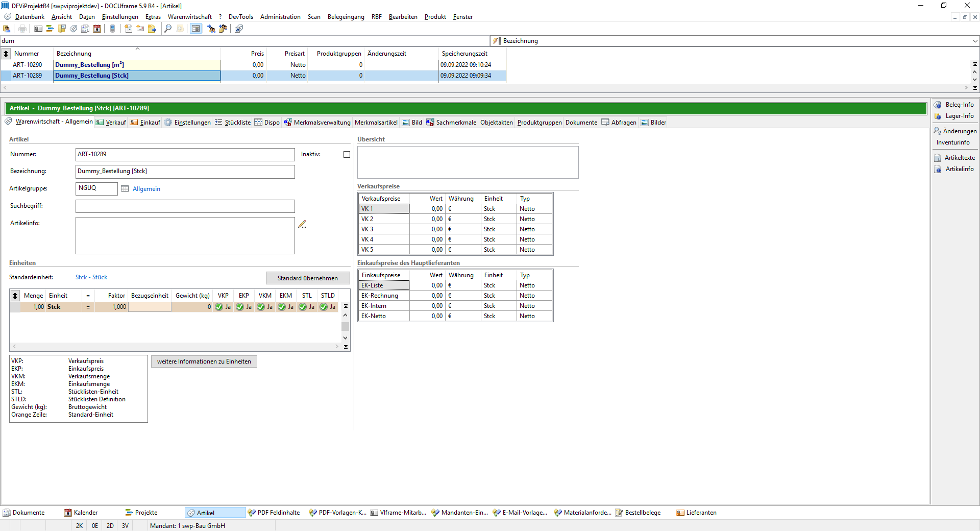Viewport: 980px width, 531px height.
Task: Toggle the Inaktiv checkbox
Action: (347, 154)
